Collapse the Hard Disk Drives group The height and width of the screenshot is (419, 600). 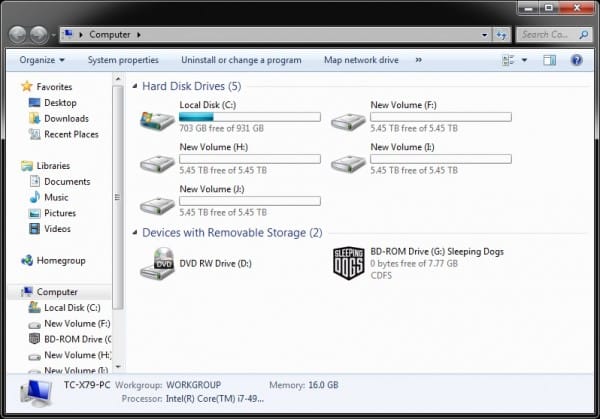(x=135, y=86)
